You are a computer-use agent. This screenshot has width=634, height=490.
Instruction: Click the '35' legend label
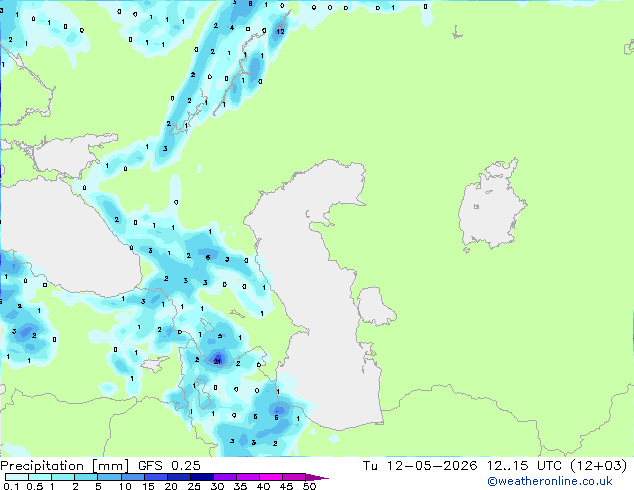pos(240,486)
